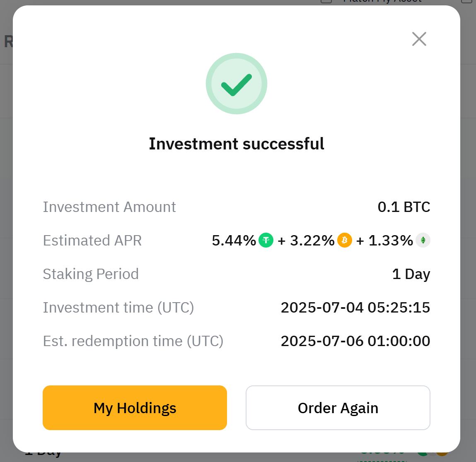Select the 0.1 BTC amount value
This screenshot has width=476, height=462.
coord(404,207)
